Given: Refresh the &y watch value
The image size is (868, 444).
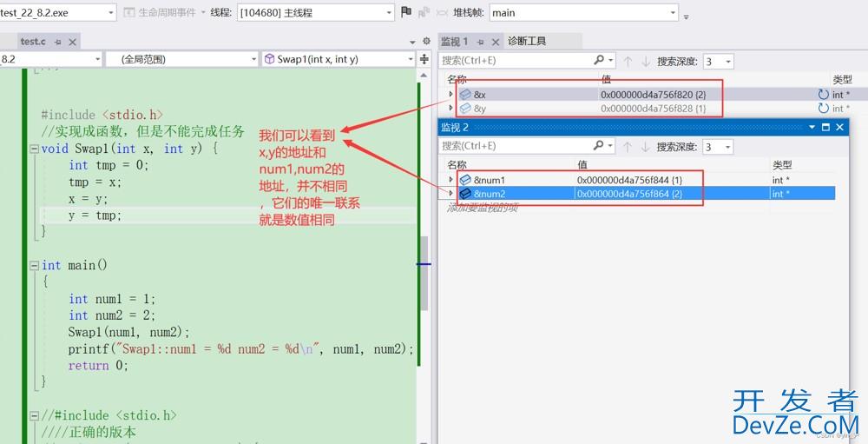Looking at the screenshot, I should [x=823, y=109].
